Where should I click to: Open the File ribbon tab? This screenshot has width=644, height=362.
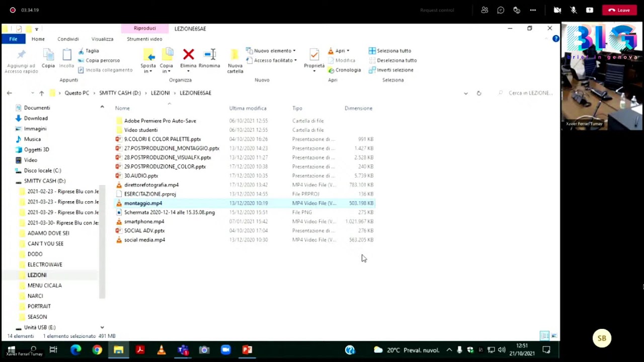coord(13,39)
